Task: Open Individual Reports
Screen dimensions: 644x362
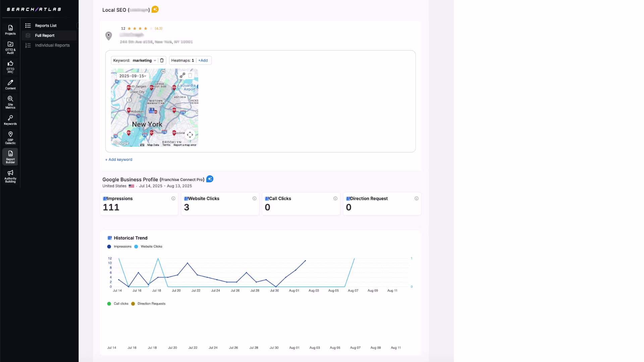Action: (52, 45)
